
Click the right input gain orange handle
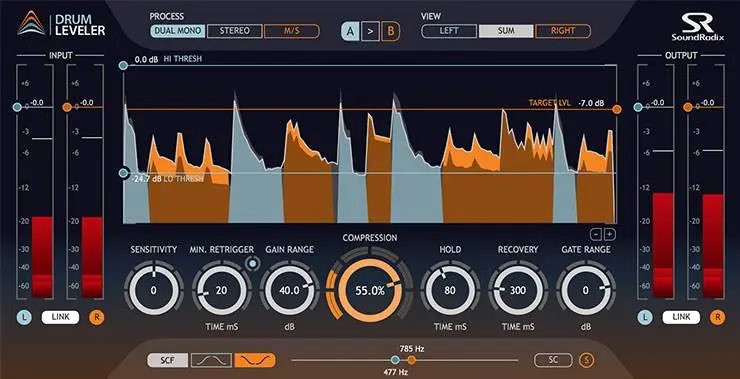(x=67, y=107)
